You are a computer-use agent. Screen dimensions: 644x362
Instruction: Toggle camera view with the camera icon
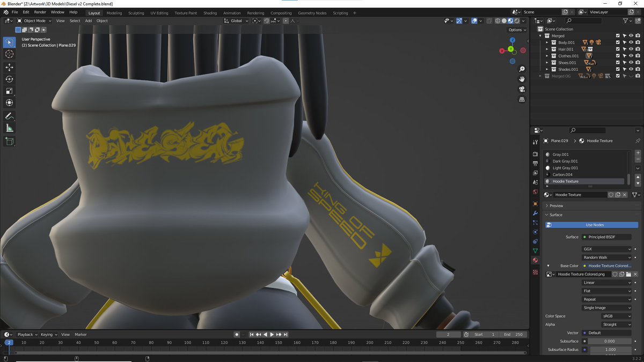pos(522,89)
